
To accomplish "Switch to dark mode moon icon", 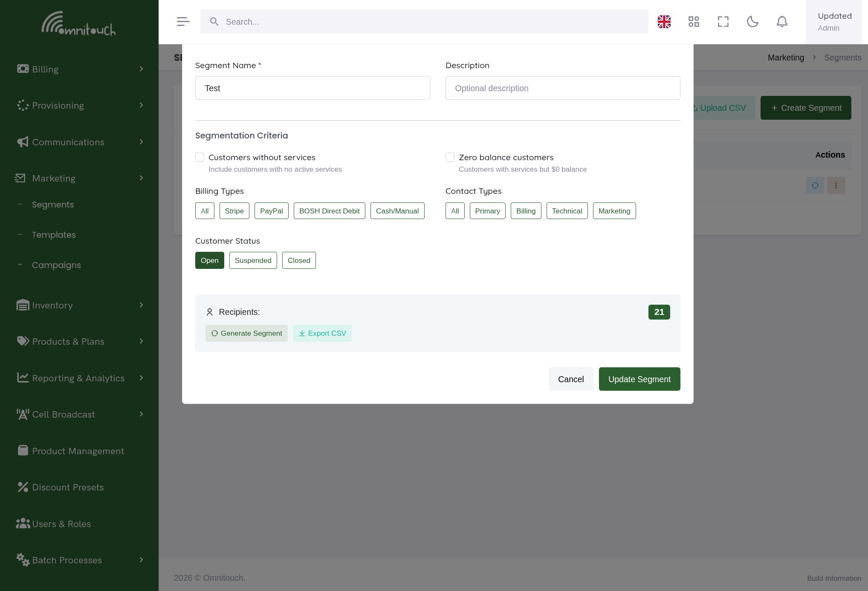I will 752,22.
